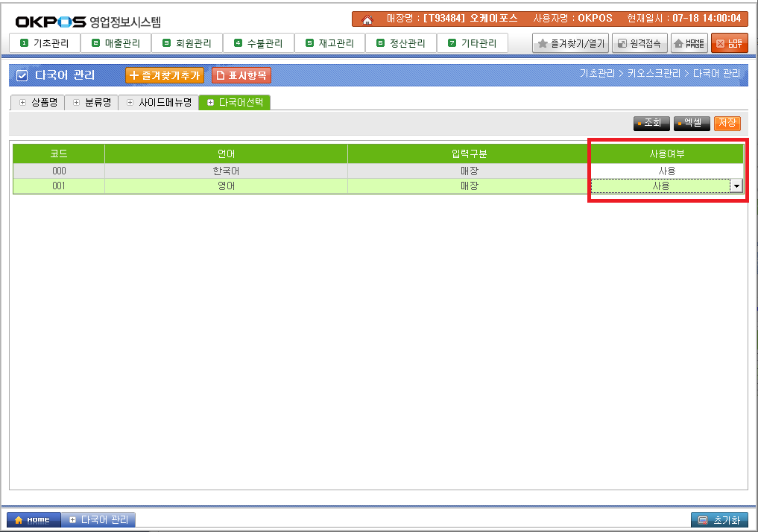
Task: Add page via 즐겨찾기추가 button
Action: 165,75
